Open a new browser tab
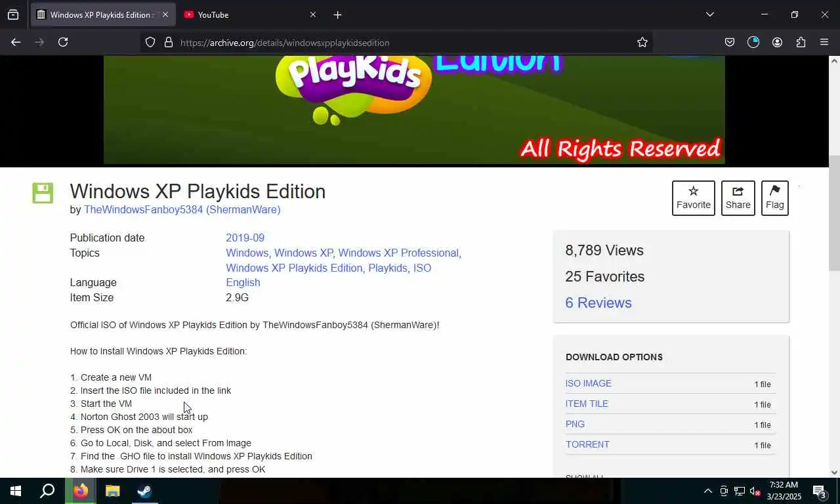Viewport: 840px width, 504px height. [x=337, y=14]
